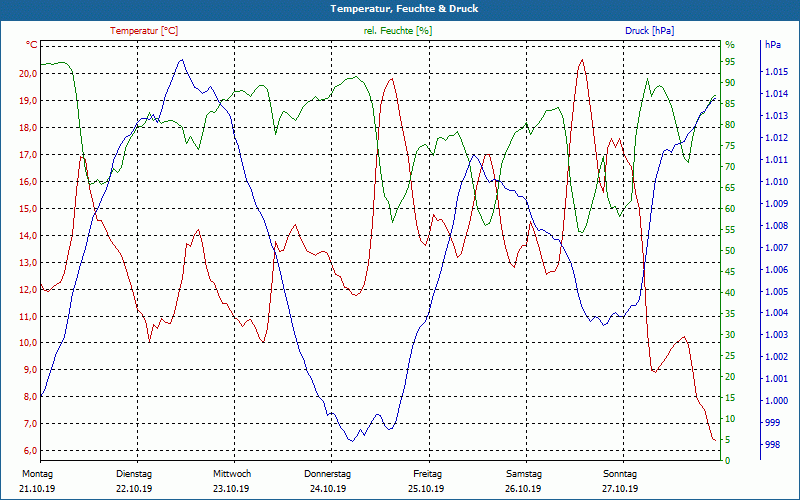800x500 pixels.
Task: Click the 25 humidity axis value
Action: point(730,356)
